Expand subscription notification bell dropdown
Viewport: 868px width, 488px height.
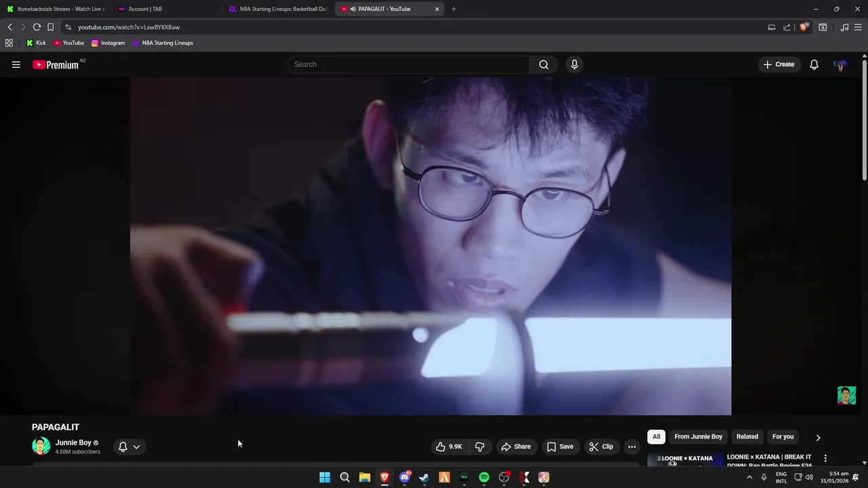pyautogui.click(x=129, y=447)
